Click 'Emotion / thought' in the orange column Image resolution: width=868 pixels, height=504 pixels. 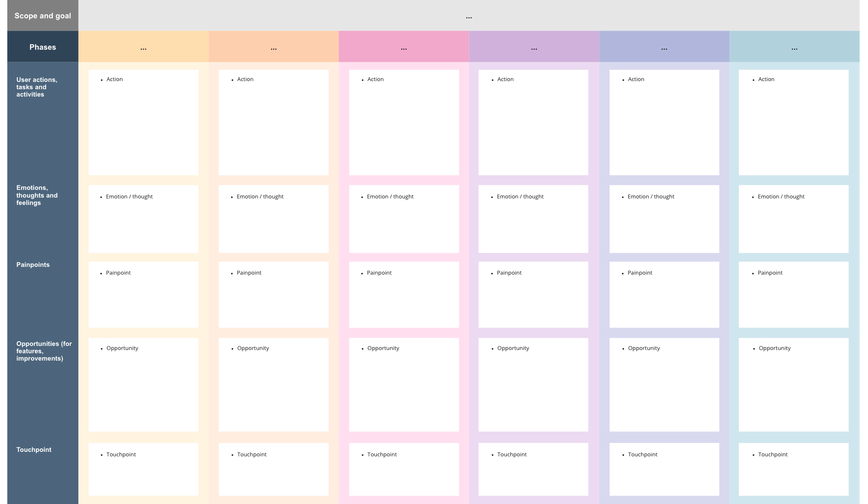260,196
